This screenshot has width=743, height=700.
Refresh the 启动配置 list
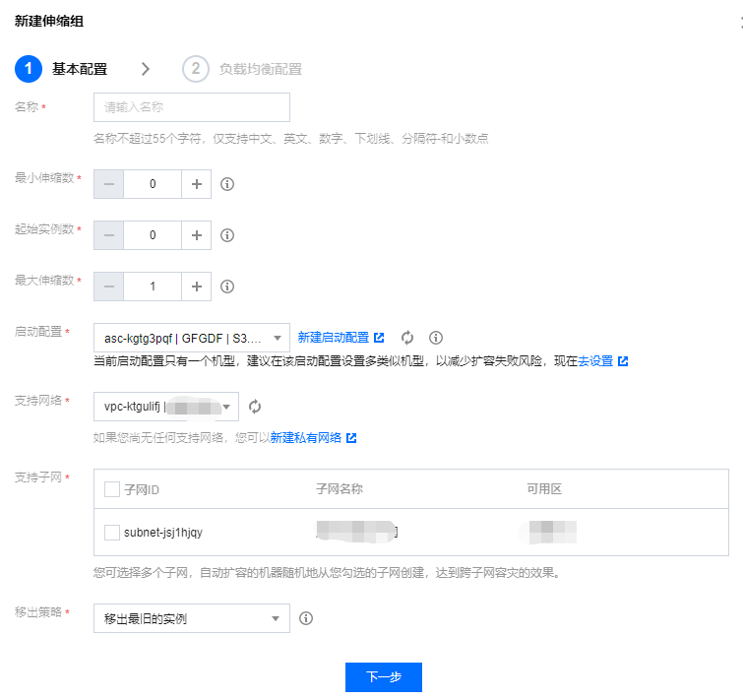click(x=407, y=338)
